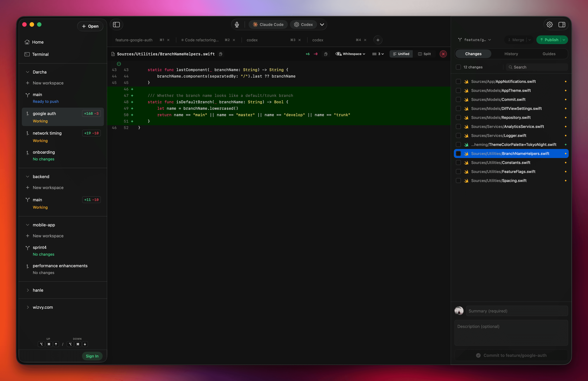Click the red close diff button
The width and height of the screenshot is (588, 381).
point(443,54)
